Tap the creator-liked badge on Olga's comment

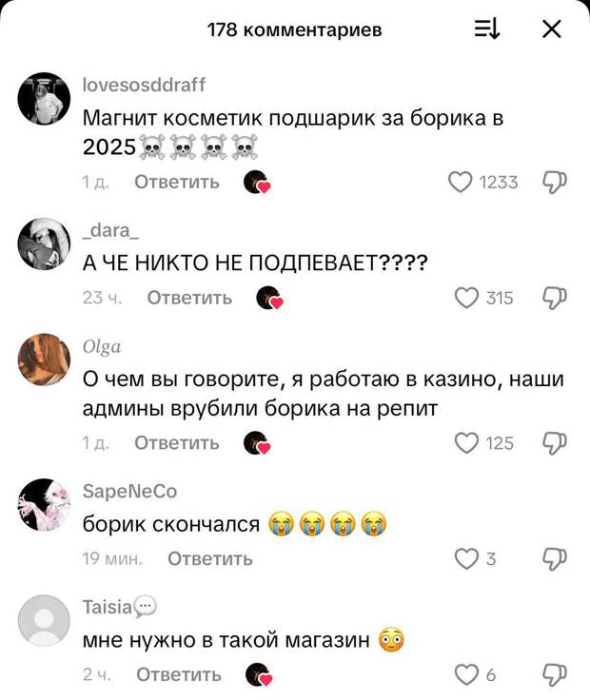[x=257, y=443]
